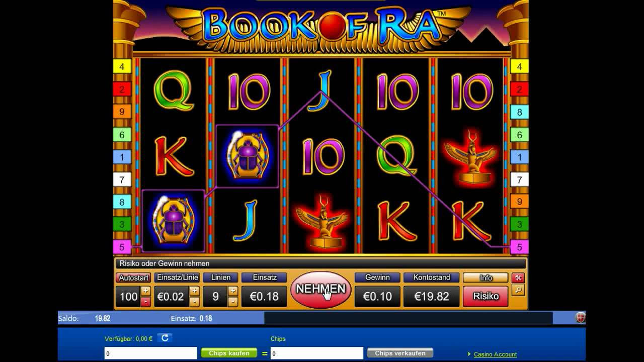Decrease Einsatz/Linie with the minus button

[194, 302]
